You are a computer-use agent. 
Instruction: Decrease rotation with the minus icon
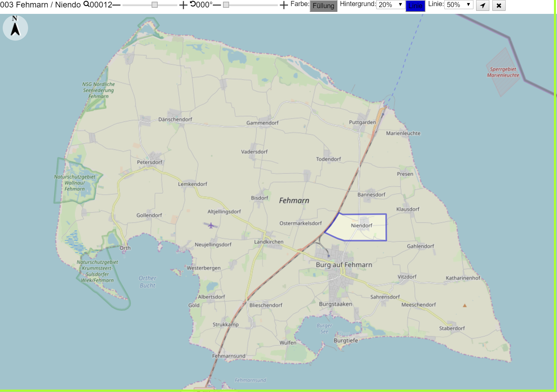[x=217, y=5]
